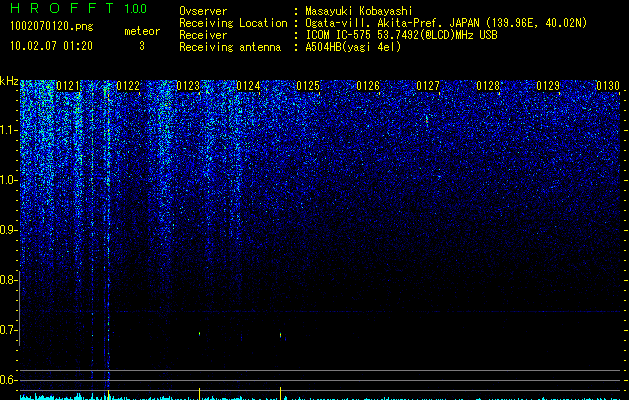This screenshot has height=400, width=629.
Task: Click the 0130 time marker
Action: (608, 86)
